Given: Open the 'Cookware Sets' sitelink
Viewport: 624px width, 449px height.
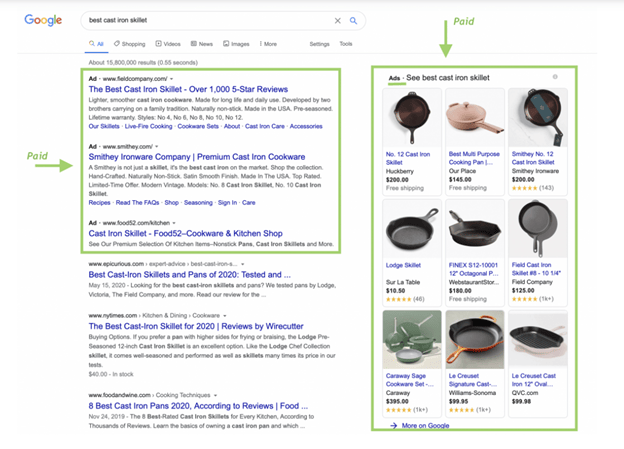Looking at the screenshot, I should (198, 126).
